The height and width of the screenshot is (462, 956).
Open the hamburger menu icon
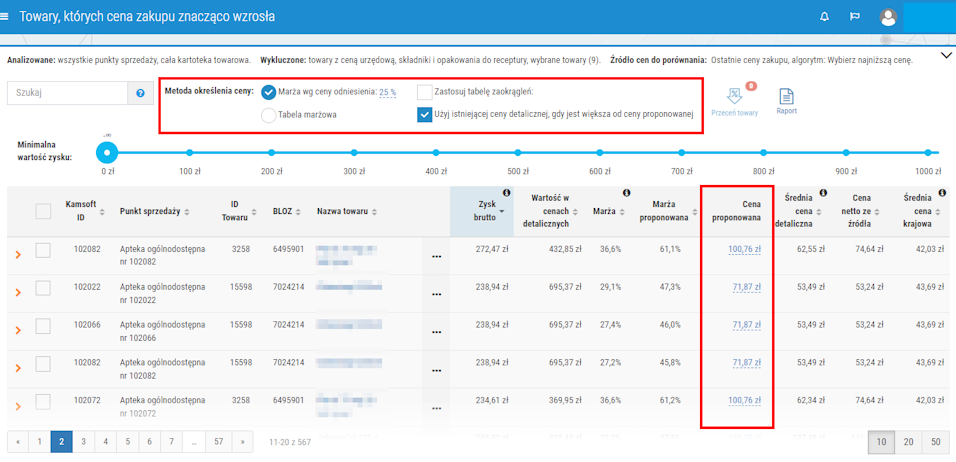point(7,17)
